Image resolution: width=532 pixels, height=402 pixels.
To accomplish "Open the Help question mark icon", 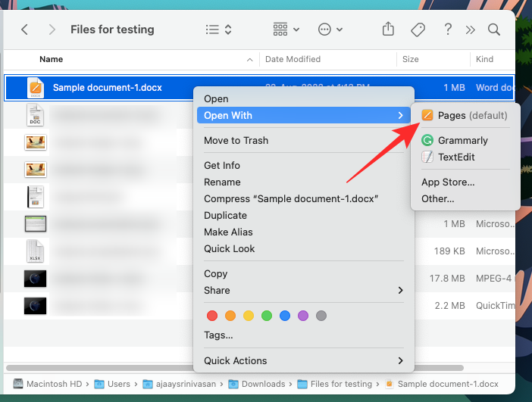I will point(448,30).
